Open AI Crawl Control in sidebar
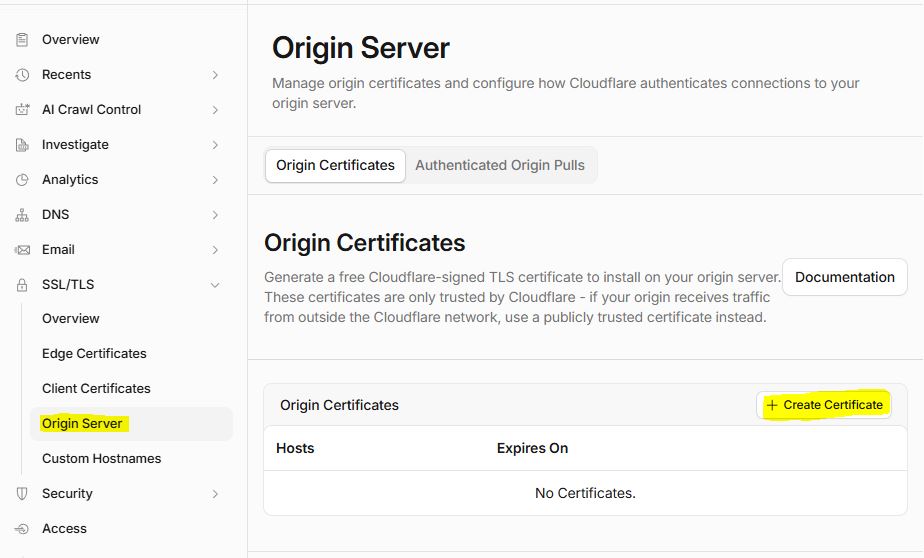Viewport: 924px width, 558px height. click(x=91, y=110)
